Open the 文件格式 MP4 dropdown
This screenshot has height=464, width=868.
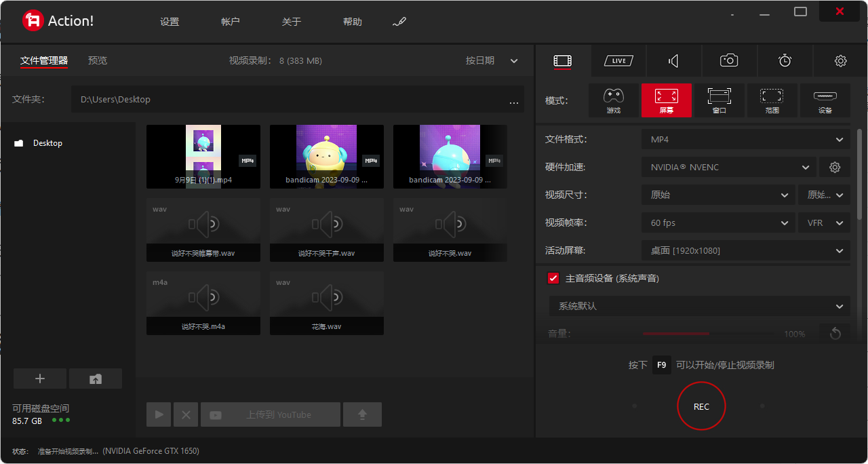coord(745,139)
